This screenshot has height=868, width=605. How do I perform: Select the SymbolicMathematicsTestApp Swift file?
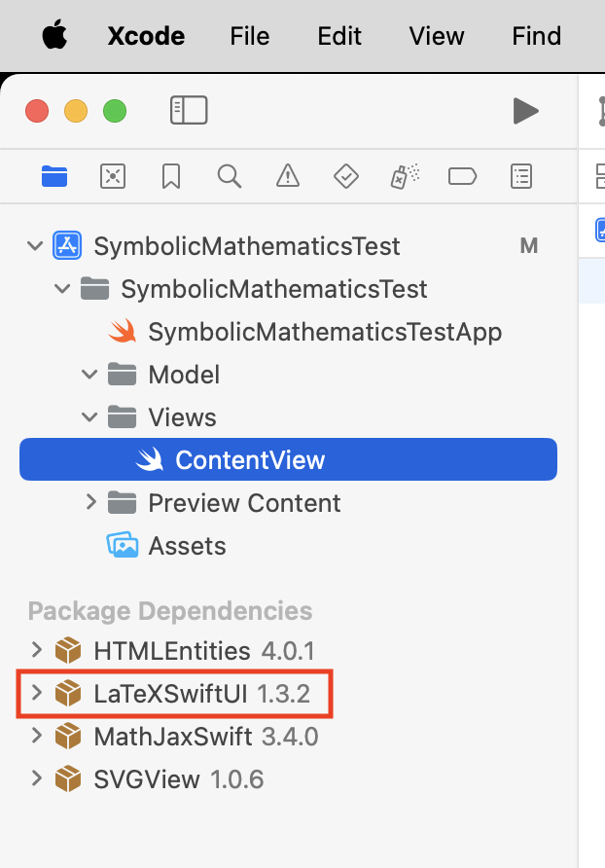point(324,332)
